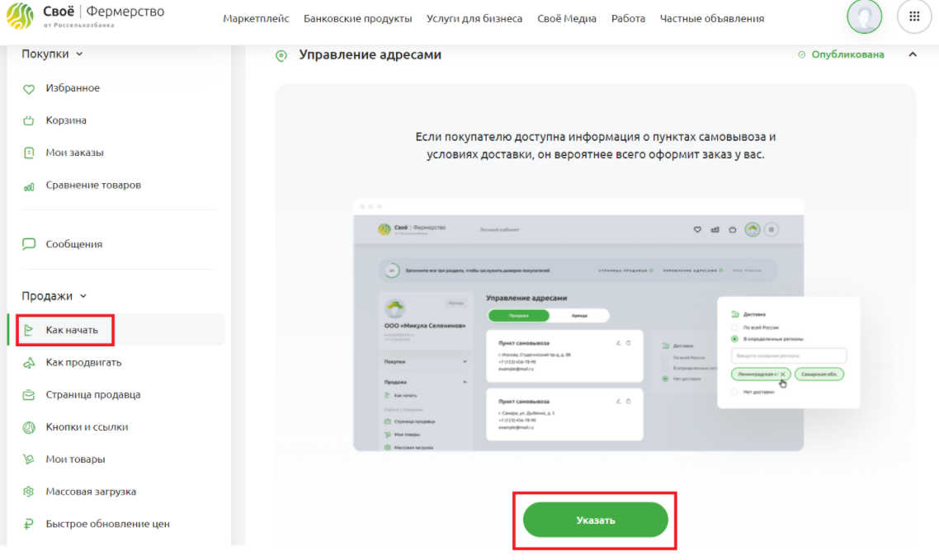939x560 pixels.
Task: Click the Своё Фермерство logo
Action: tap(85, 16)
